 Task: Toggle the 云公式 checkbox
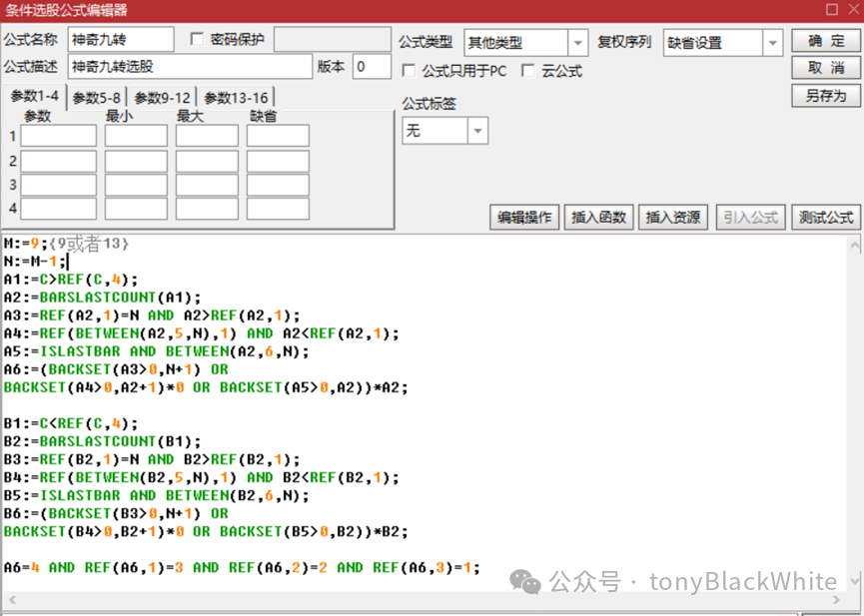point(527,71)
